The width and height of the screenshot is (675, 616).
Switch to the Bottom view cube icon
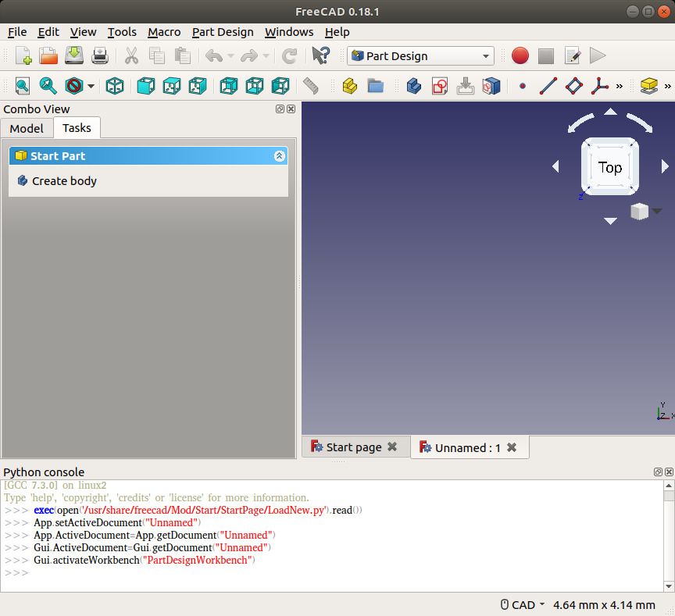tap(255, 86)
